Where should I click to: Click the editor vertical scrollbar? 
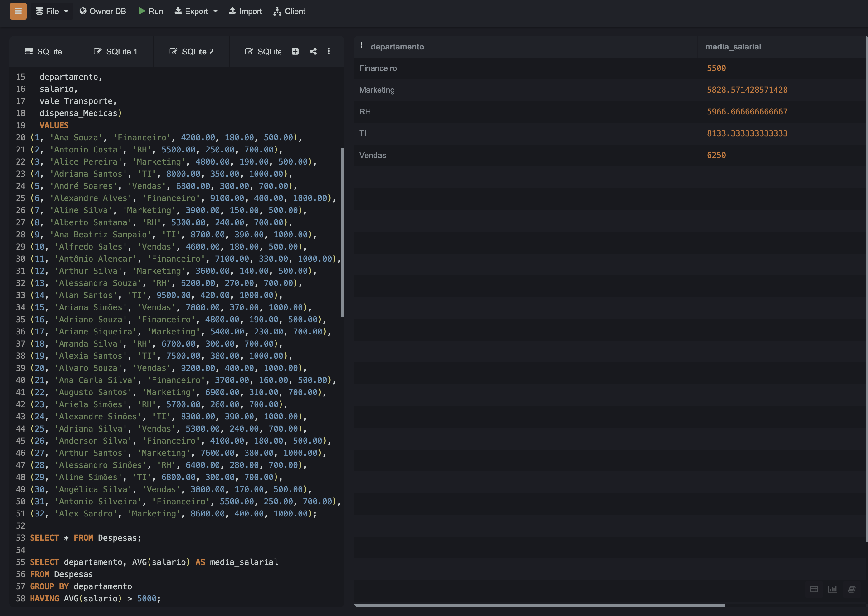tap(342, 232)
